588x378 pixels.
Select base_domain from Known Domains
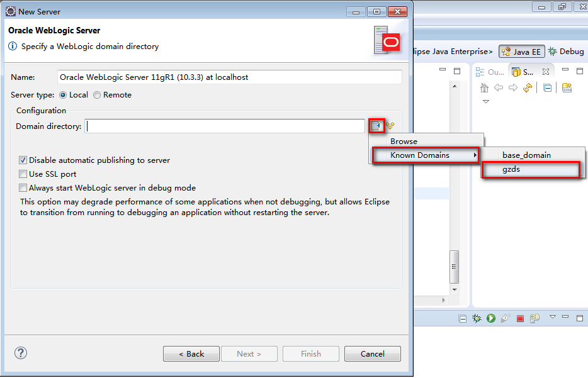533,155
